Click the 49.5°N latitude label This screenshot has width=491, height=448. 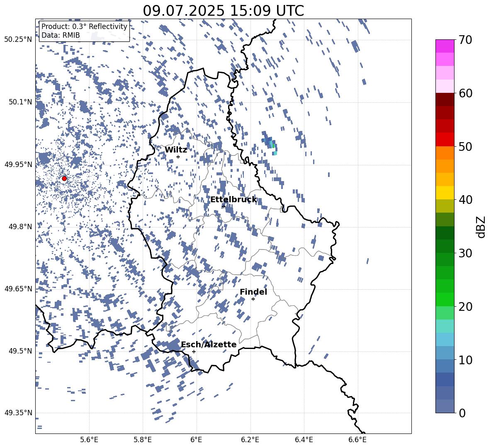pos(20,351)
